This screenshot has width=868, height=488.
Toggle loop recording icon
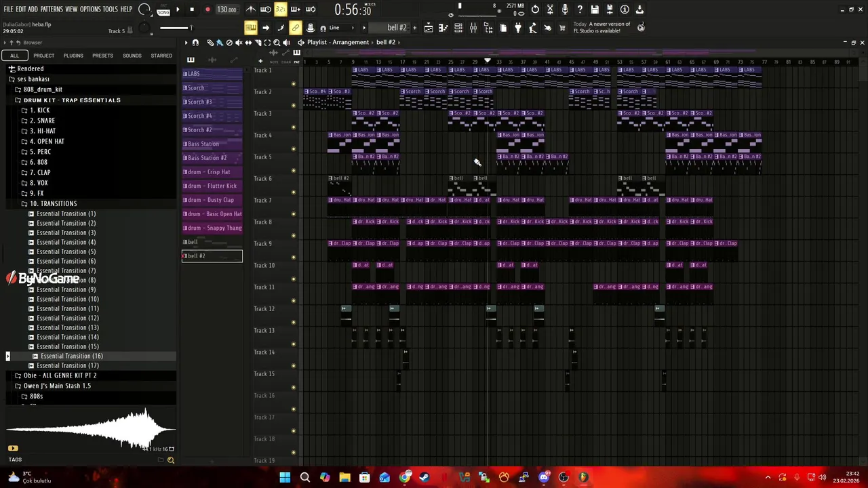(311, 9)
